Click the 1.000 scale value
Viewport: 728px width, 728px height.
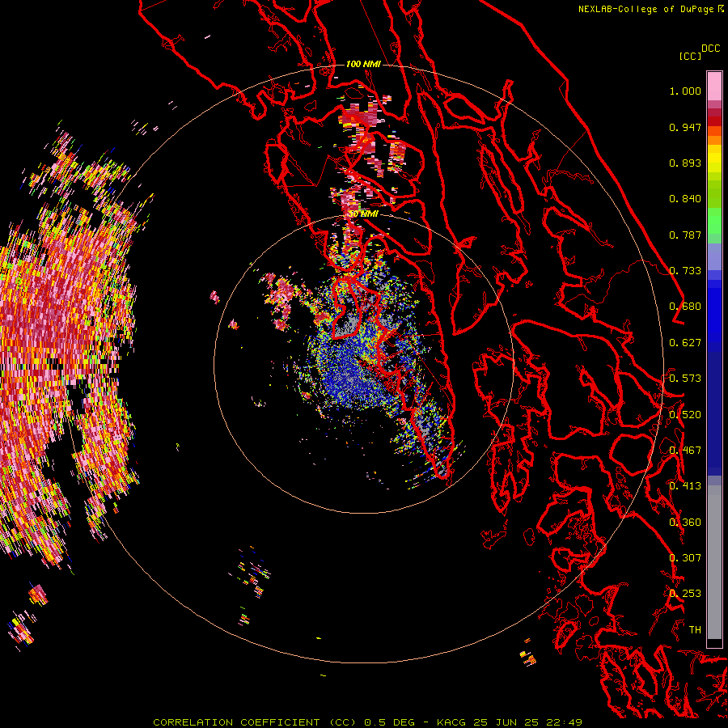(x=685, y=91)
